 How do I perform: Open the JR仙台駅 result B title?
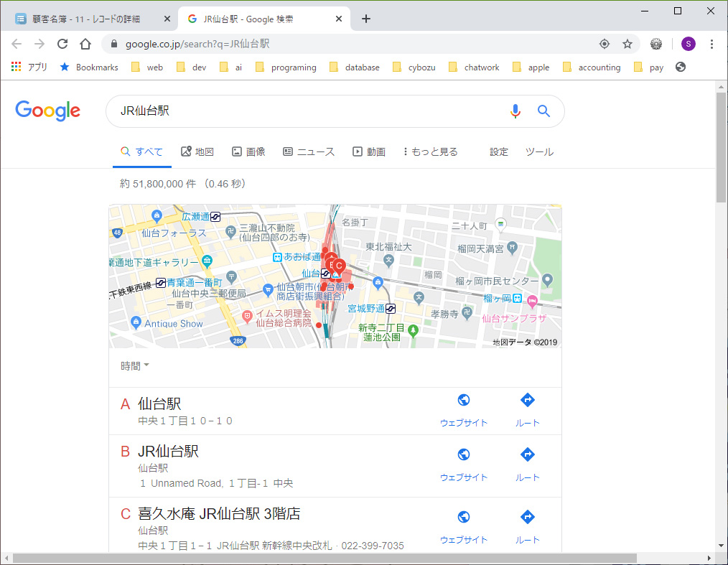[x=168, y=452]
